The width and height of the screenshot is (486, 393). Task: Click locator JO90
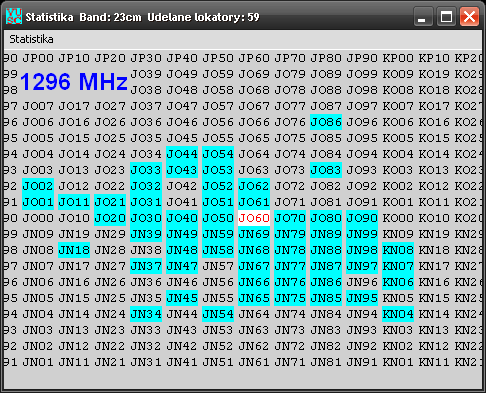pos(362,218)
